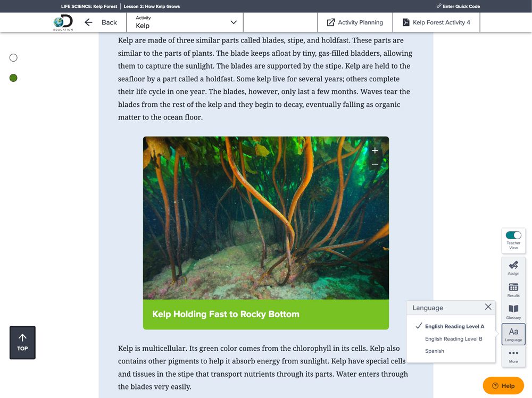
Task: Click Enter Quick Code link
Action: 458,6
